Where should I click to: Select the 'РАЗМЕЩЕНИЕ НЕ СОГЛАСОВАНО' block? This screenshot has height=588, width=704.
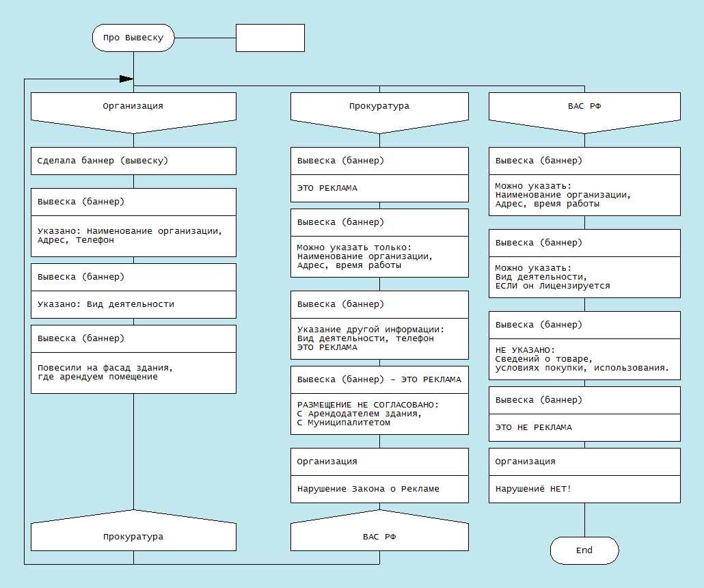[379, 413]
